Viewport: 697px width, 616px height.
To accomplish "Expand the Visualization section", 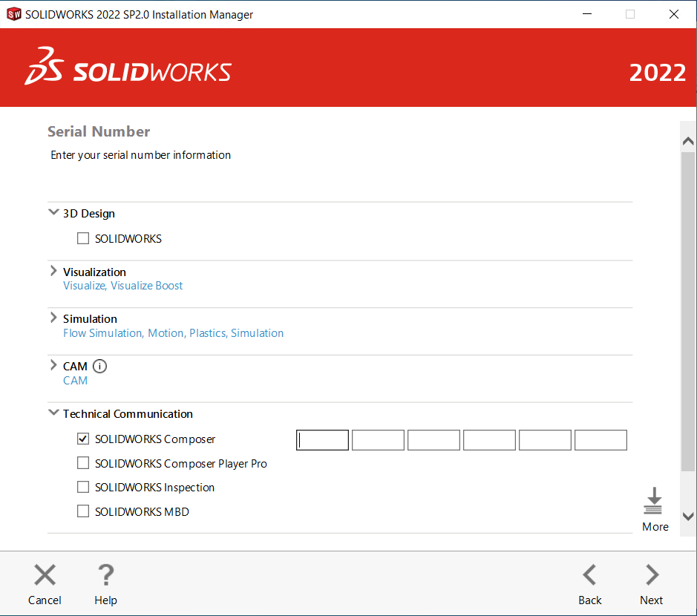I will pos(53,271).
